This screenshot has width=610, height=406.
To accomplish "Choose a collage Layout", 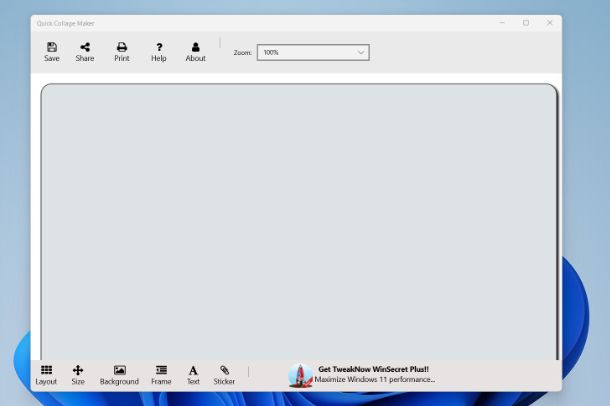I will point(46,375).
